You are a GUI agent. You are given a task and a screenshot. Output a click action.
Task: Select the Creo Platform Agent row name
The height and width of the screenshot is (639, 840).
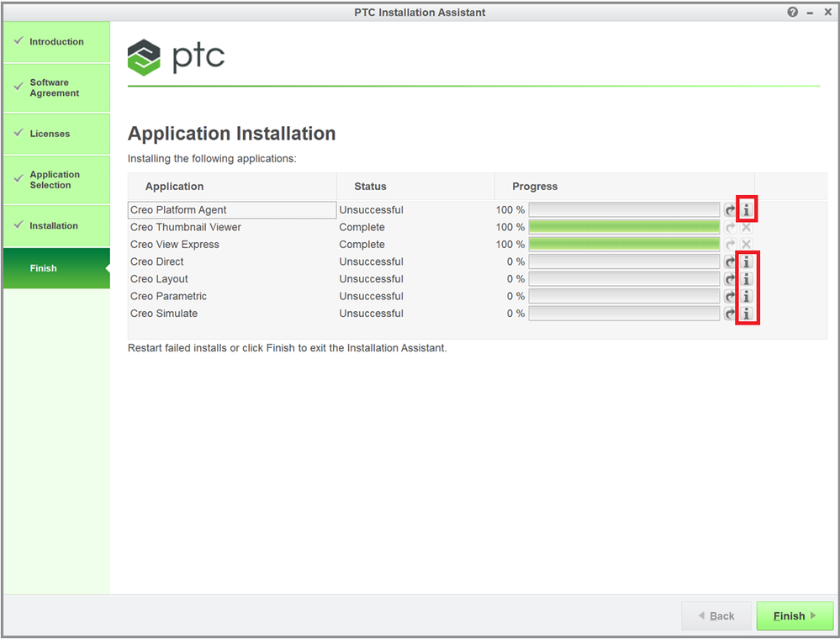pos(178,210)
